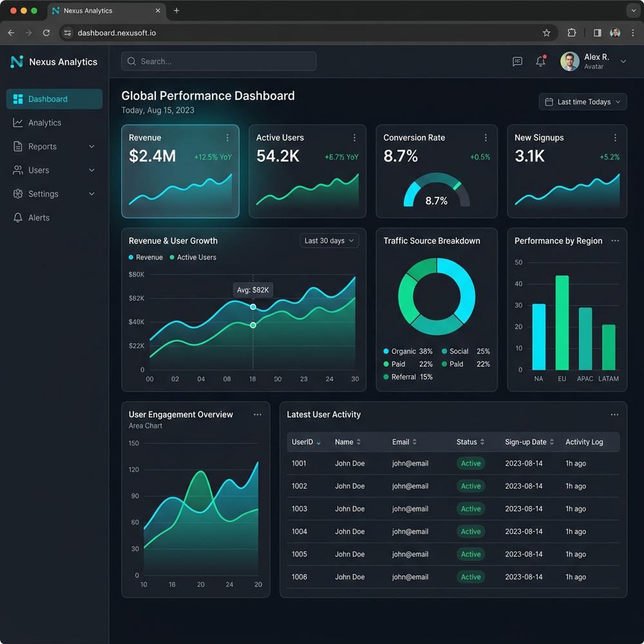The width and height of the screenshot is (644, 644).
Task: Click Active status badge for user 1001
Action: (x=471, y=463)
